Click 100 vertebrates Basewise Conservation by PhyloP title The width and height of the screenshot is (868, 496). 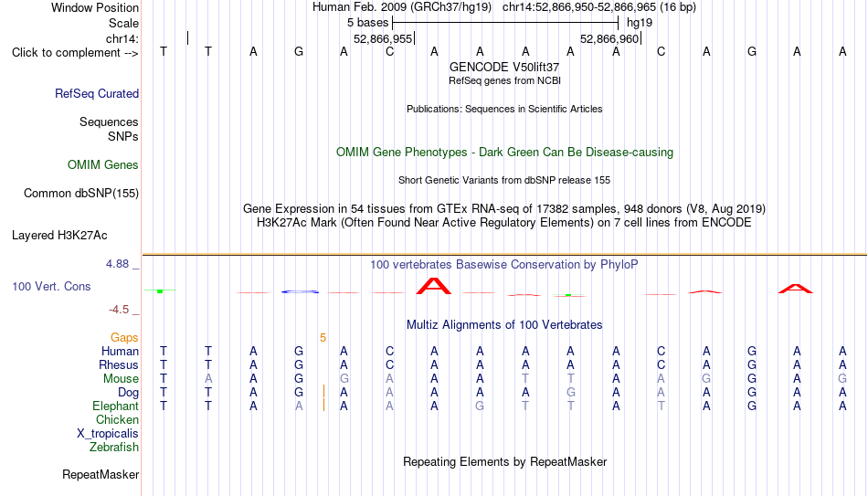click(504, 265)
